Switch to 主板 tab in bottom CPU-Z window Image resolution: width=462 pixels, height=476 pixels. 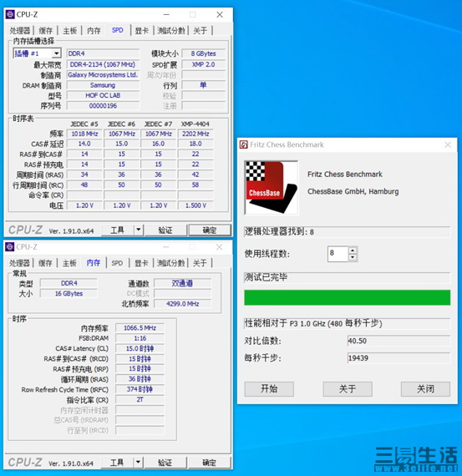coord(69,263)
